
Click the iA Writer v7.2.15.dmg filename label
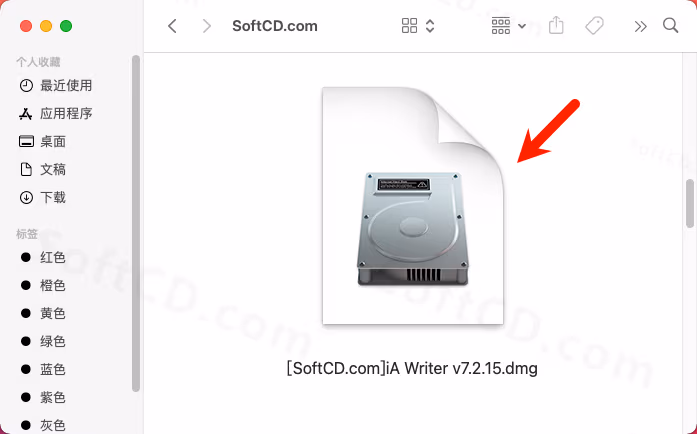pos(412,369)
